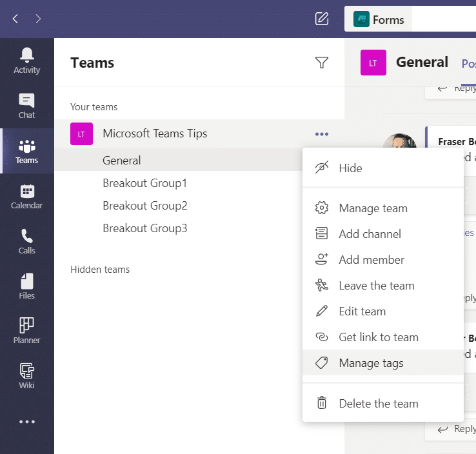Image resolution: width=476 pixels, height=454 pixels.
Task: Click Reply under the bottom post
Action: [x=456, y=429]
